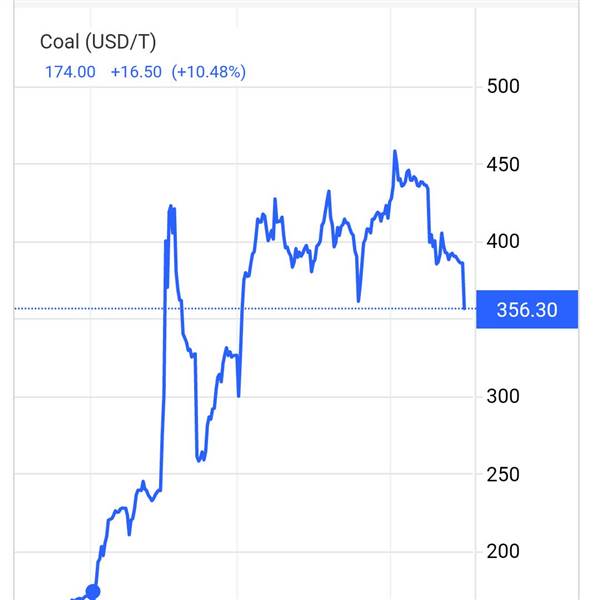Click the first spike peak near 420
This screenshot has width=600, height=600.
171,207
